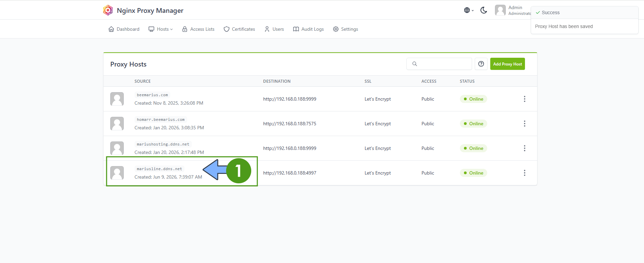
Task: Open the help question mark button
Action: tap(481, 64)
